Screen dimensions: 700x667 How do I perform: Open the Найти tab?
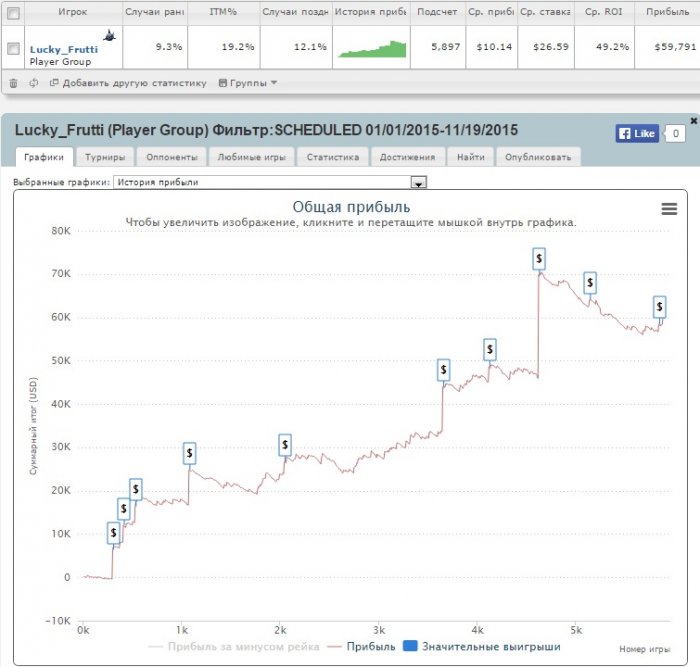coord(471,157)
